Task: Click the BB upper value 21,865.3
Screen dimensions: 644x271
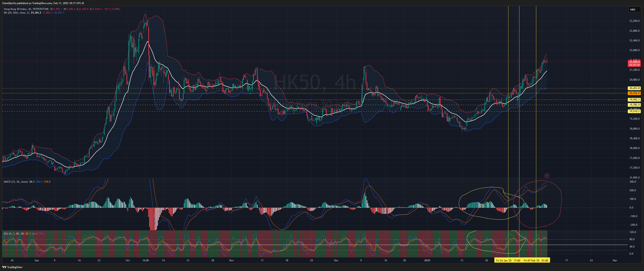Action: tap(48, 13)
